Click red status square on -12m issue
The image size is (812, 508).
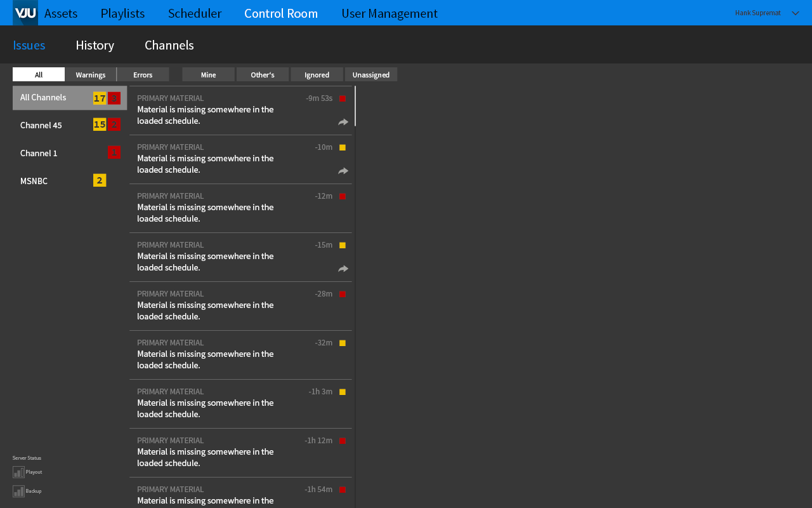343,196
